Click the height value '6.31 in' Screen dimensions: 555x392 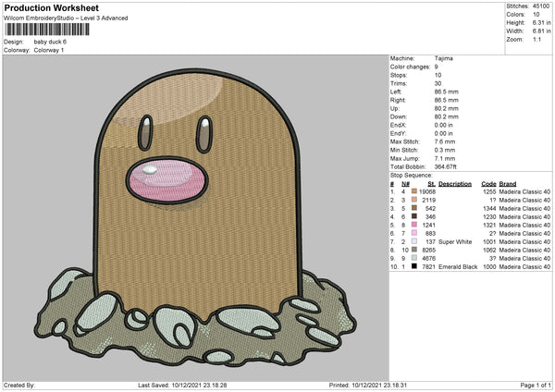pyautogui.click(x=541, y=22)
